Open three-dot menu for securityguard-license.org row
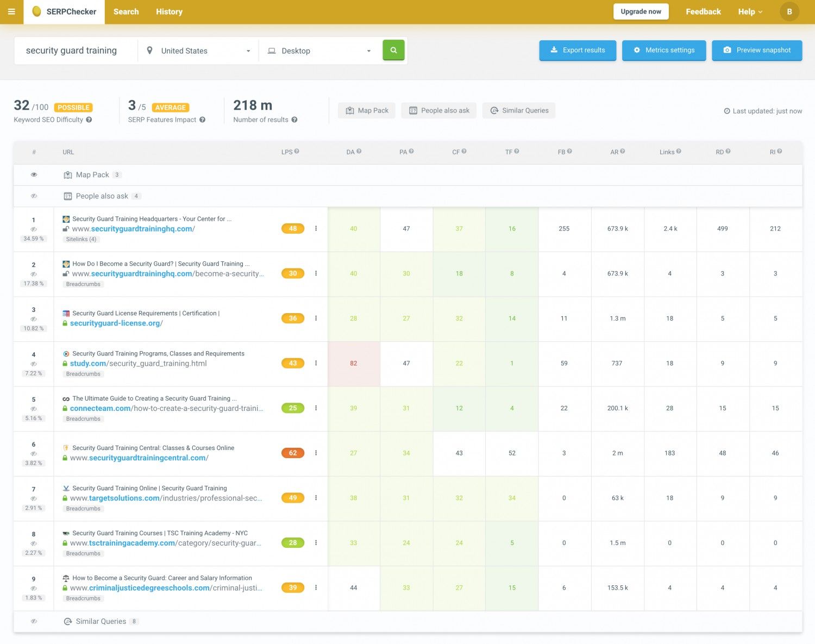Screen dimensions: 815x644 316,318
